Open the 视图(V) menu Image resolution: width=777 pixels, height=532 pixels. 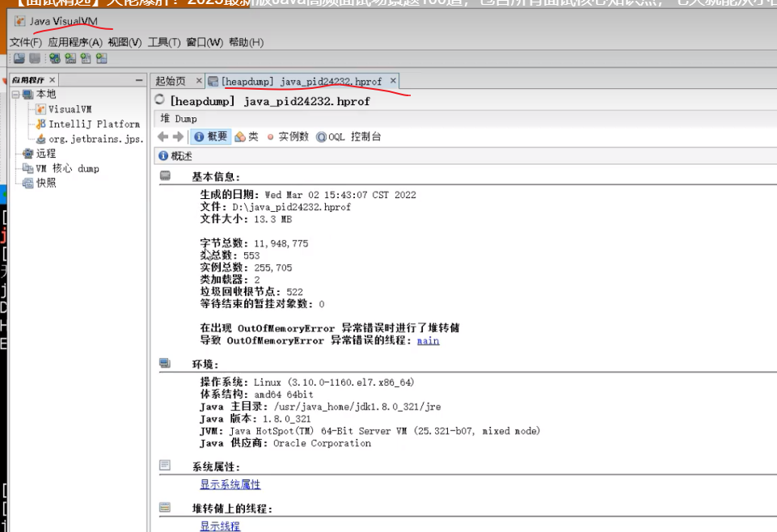coord(125,43)
